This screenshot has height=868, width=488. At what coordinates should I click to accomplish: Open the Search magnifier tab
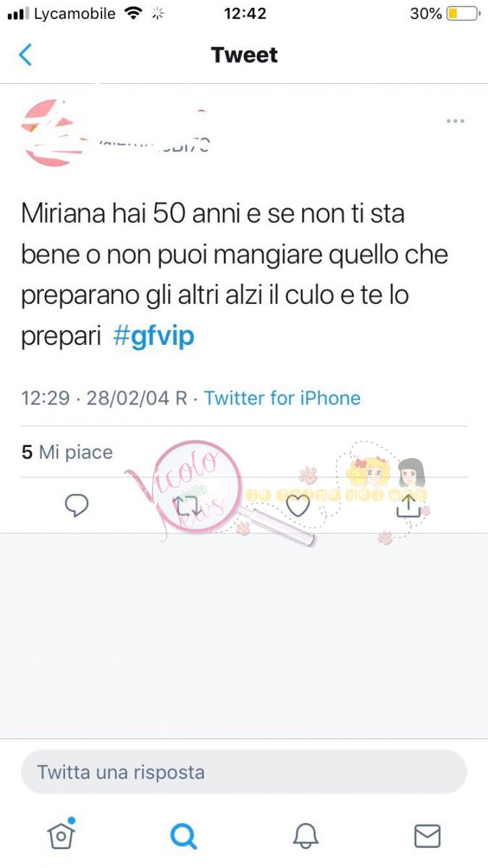(x=183, y=836)
